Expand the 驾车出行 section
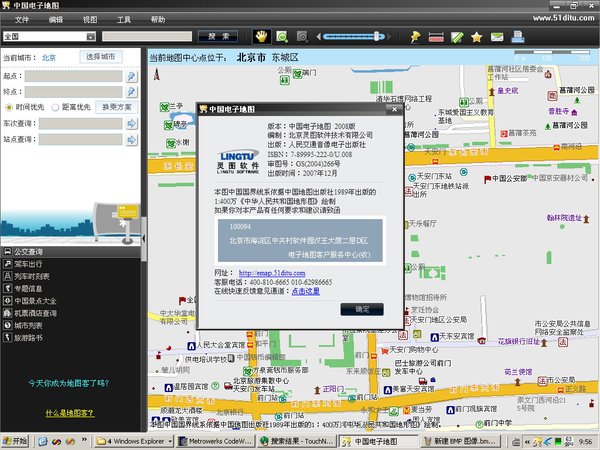The height and width of the screenshot is (450, 600). [x=28, y=265]
